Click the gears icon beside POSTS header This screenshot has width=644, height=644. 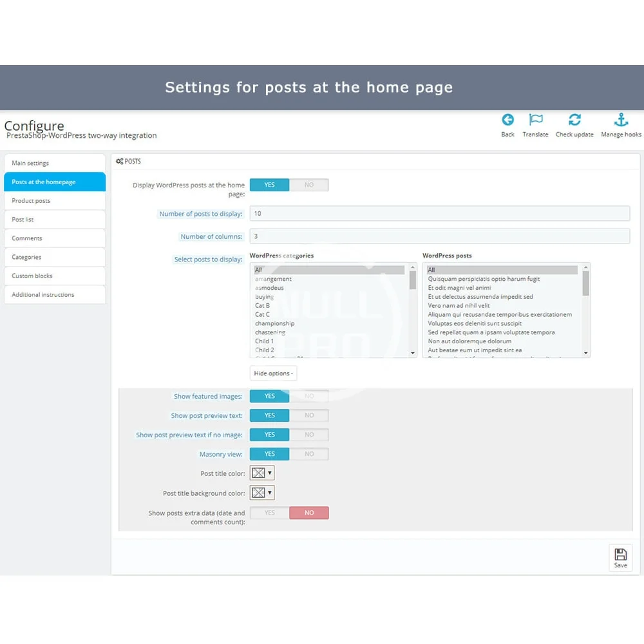120,162
